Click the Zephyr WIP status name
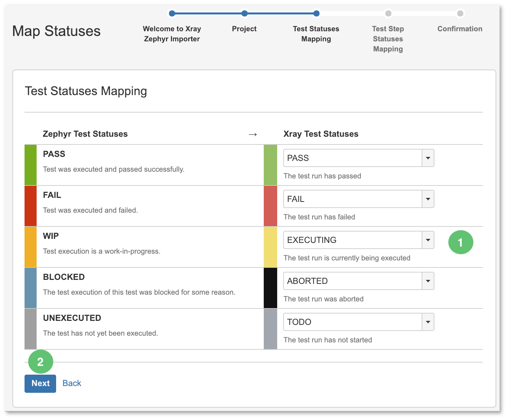 [x=51, y=236]
